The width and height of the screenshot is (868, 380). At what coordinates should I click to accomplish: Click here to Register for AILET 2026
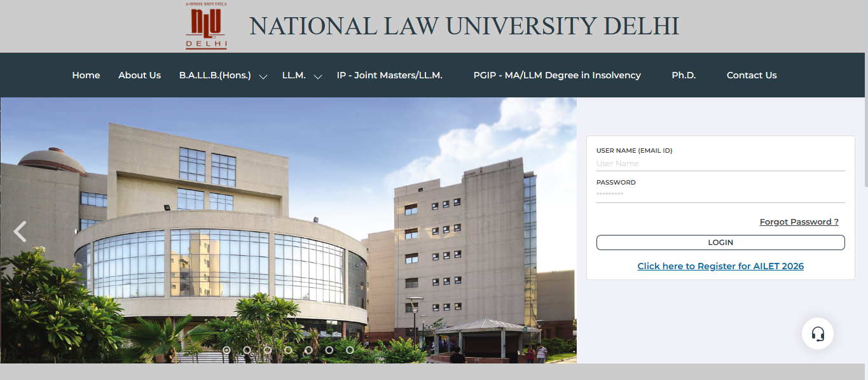(x=720, y=266)
